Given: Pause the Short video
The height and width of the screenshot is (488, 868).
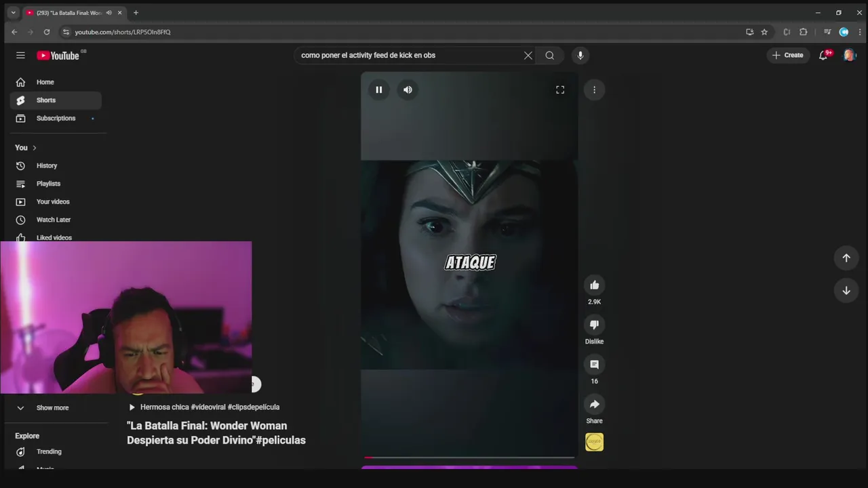Looking at the screenshot, I should coord(379,89).
